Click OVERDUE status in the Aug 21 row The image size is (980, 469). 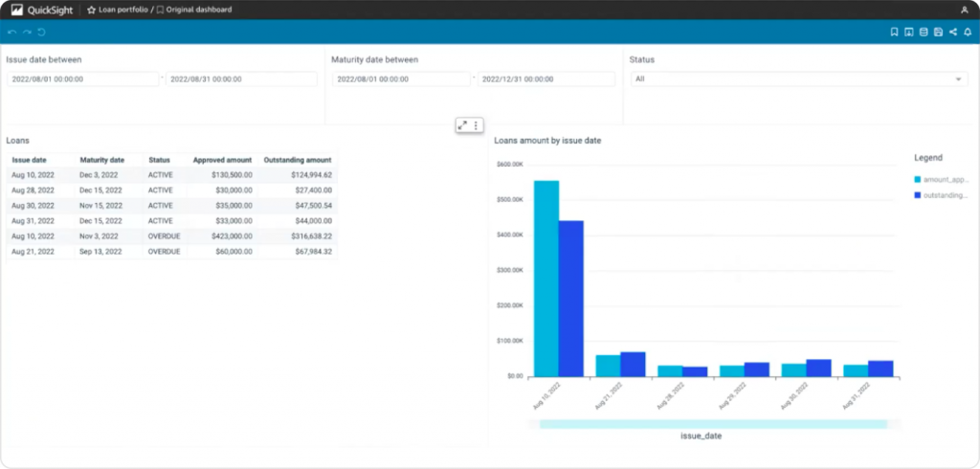pyautogui.click(x=165, y=252)
